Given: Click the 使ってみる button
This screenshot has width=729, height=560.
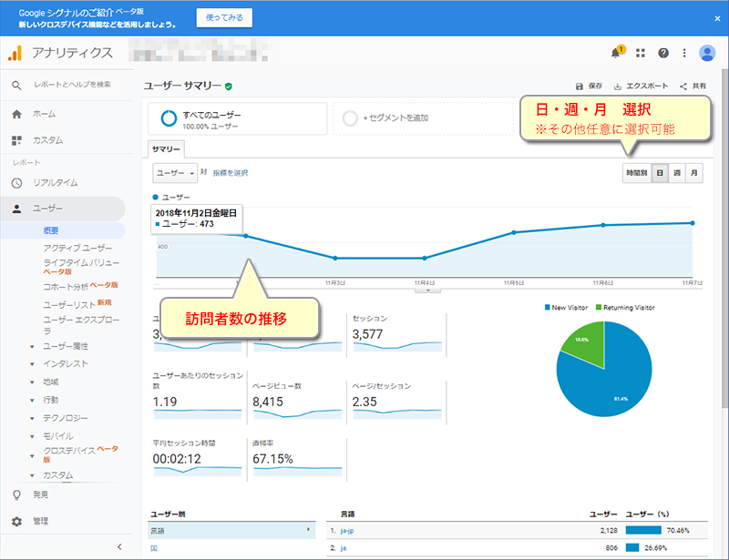Looking at the screenshot, I should click(224, 18).
